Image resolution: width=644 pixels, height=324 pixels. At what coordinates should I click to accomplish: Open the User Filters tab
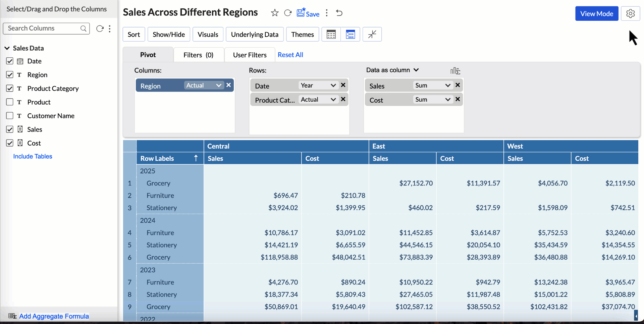pyautogui.click(x=250, y=55)
